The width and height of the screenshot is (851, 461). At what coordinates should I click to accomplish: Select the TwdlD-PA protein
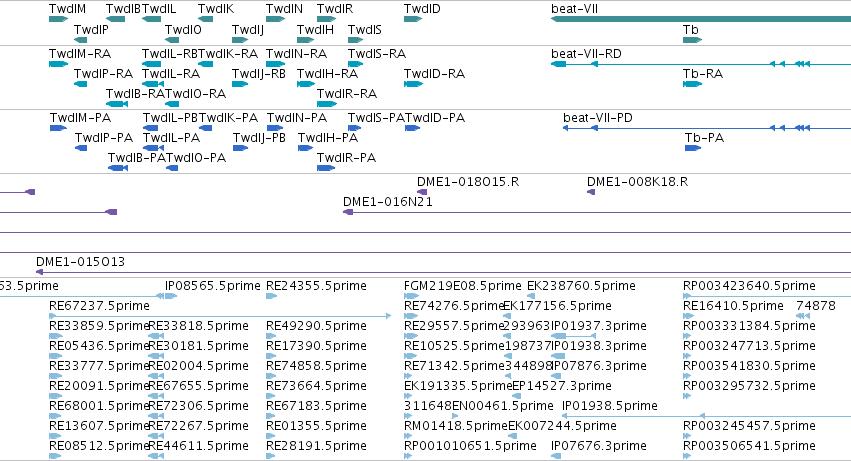[412, 128]
